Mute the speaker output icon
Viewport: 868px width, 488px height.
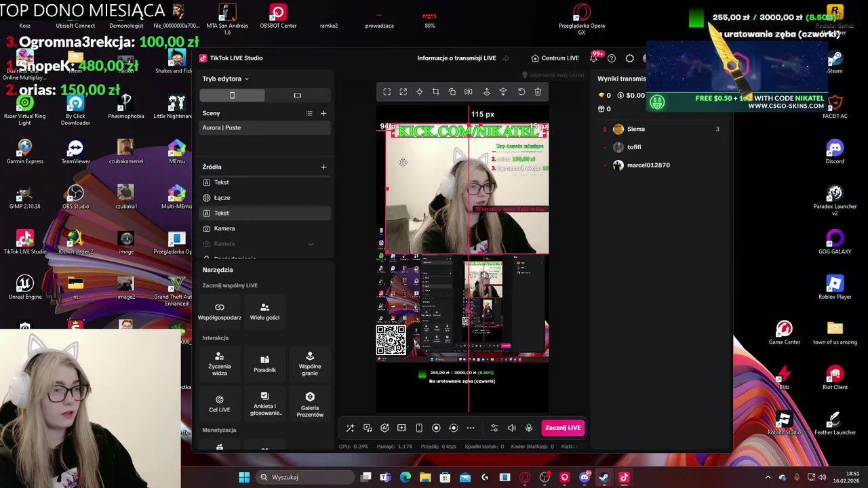pos(511,428)
